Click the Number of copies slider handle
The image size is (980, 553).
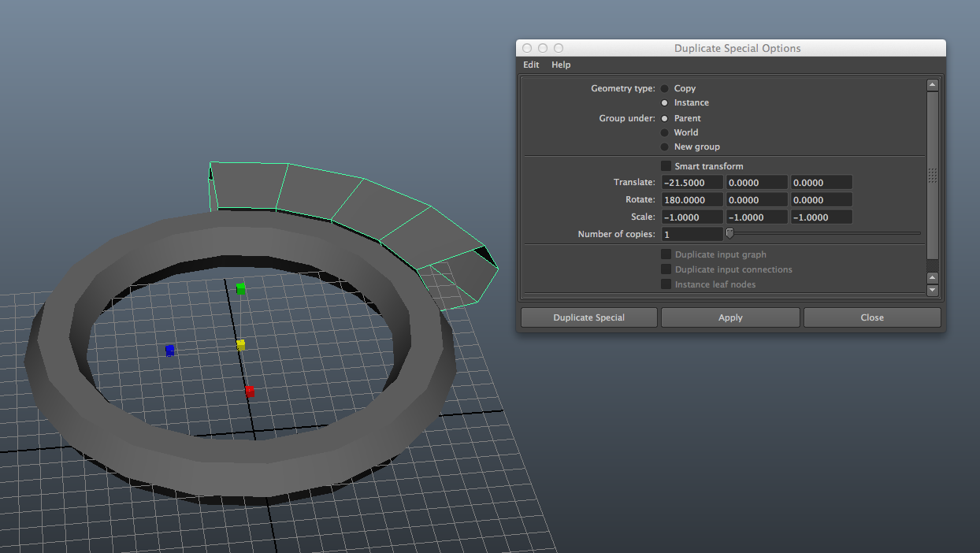click(x=729, y=233)
